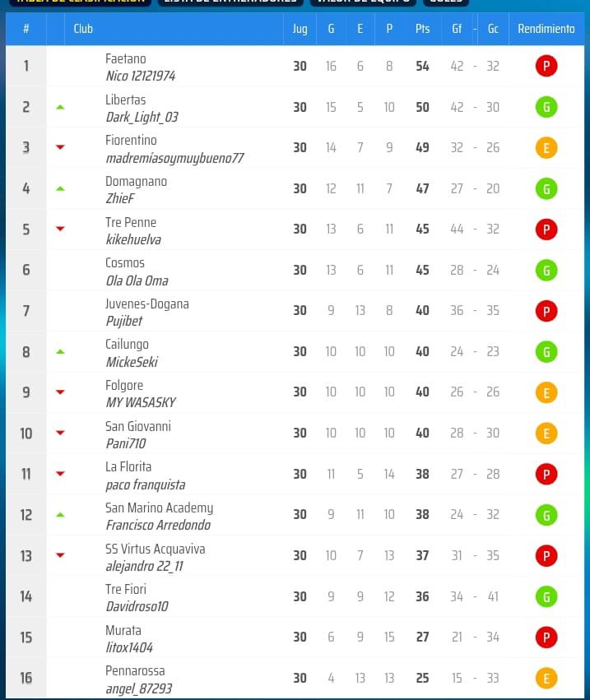
Task: Click the red down arrow beside Tre Penne
Action: pos(59,229)
